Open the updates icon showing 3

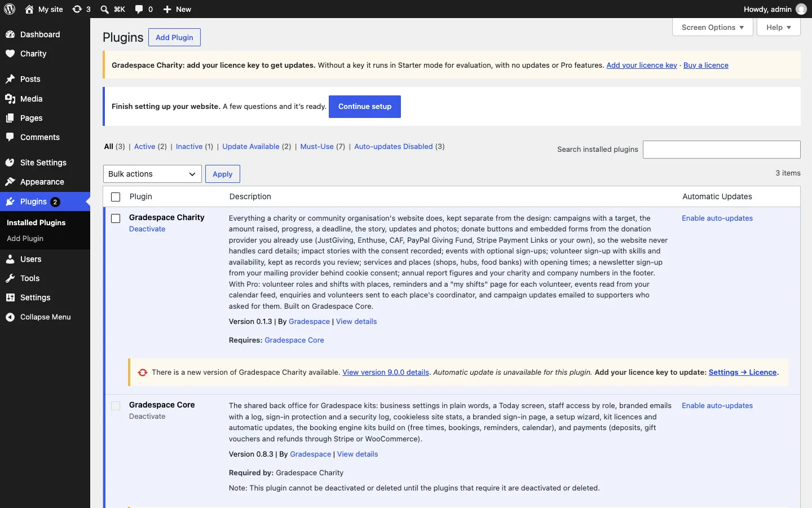click(77, 9)
